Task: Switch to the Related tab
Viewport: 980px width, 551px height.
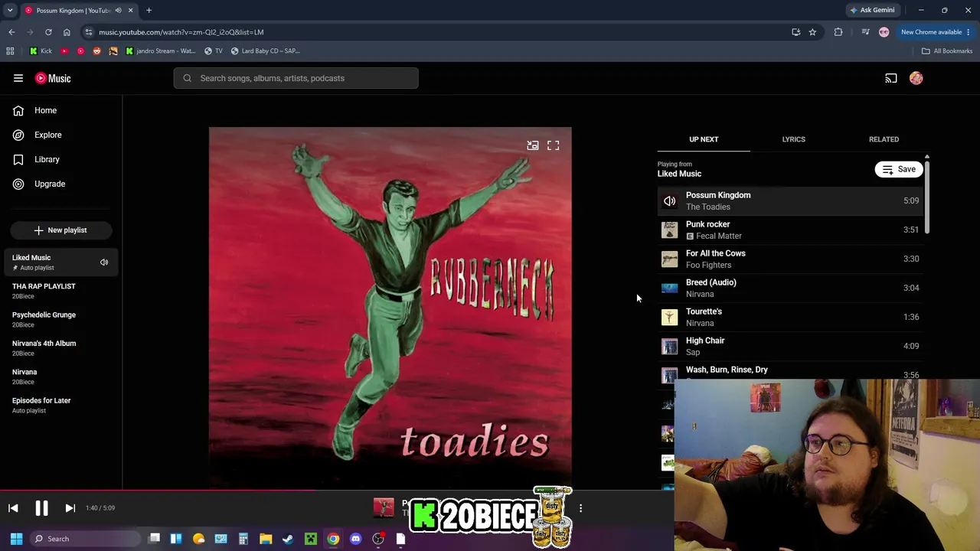Action: (884, 139)
